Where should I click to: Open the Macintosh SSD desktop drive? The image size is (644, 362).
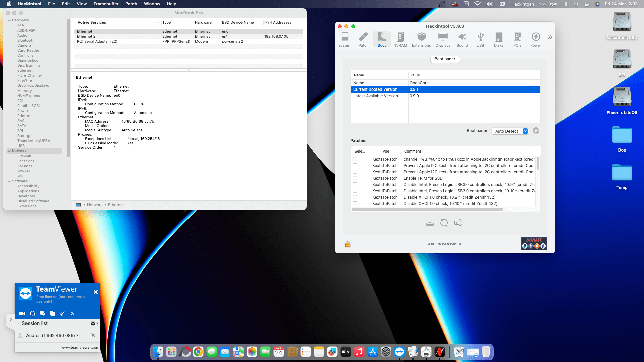click(x=622, y=25)
